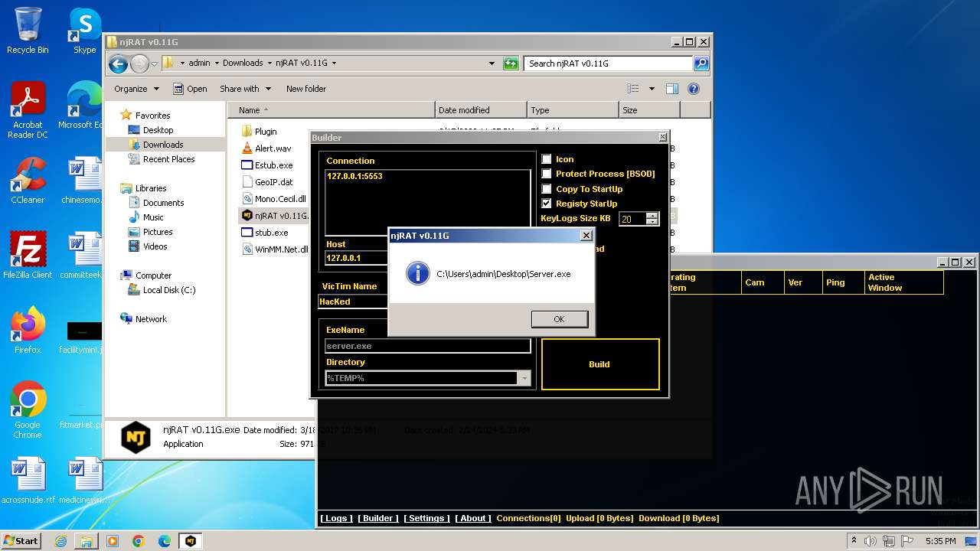Increase KeyLogs Size value with up arrow
Image resolution: width=980 pixels, height=551 pixels.
pos(652,216)
